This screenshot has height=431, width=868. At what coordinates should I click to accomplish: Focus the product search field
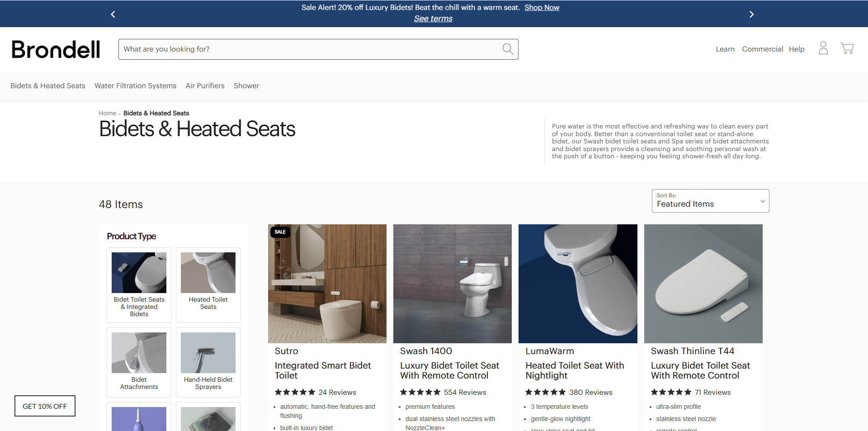click(310, 49)
